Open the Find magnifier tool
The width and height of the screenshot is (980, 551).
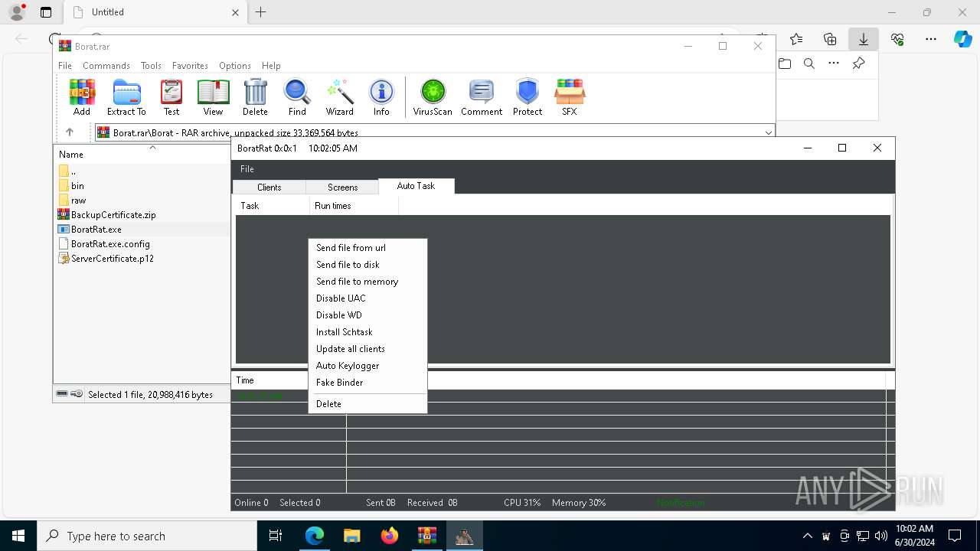[297, 97]
